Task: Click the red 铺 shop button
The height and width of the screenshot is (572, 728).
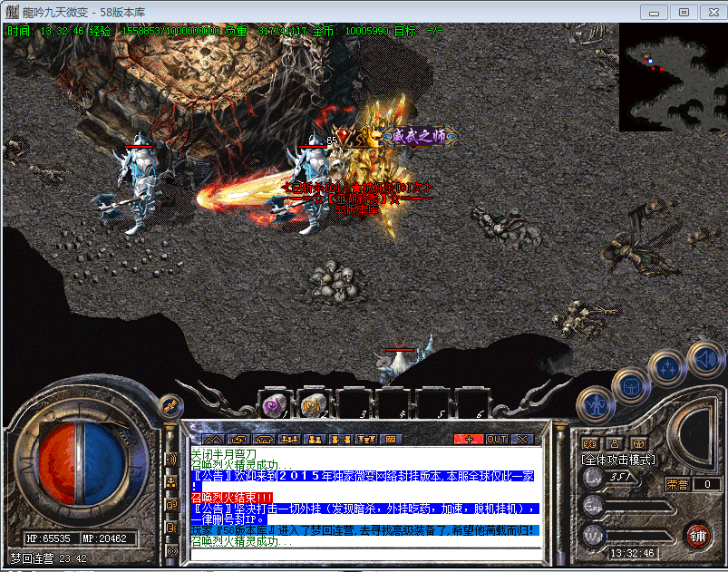Action: [698, 537]
